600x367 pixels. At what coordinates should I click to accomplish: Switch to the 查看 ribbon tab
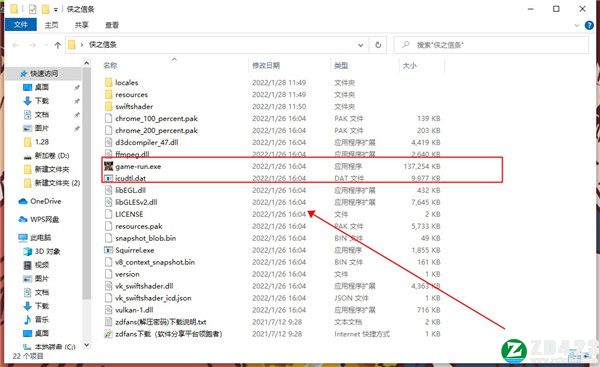click(112, 25)
